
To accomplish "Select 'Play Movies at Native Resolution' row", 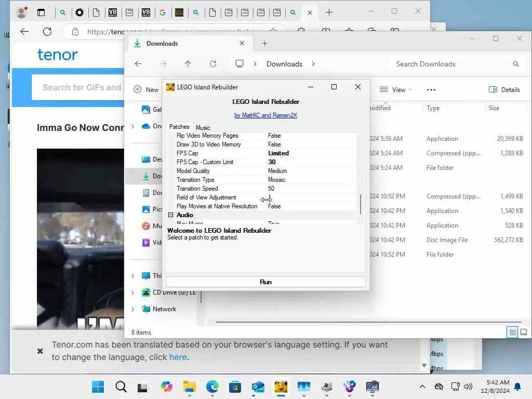I will tap(265, 206).
